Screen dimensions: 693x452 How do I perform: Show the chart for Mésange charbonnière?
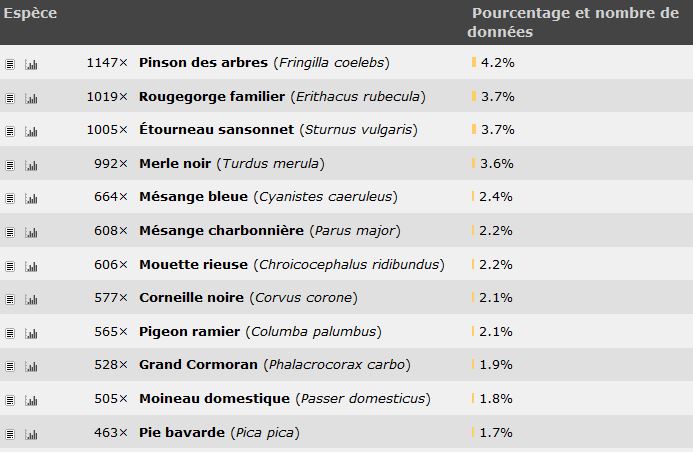[x=31, y=232]
